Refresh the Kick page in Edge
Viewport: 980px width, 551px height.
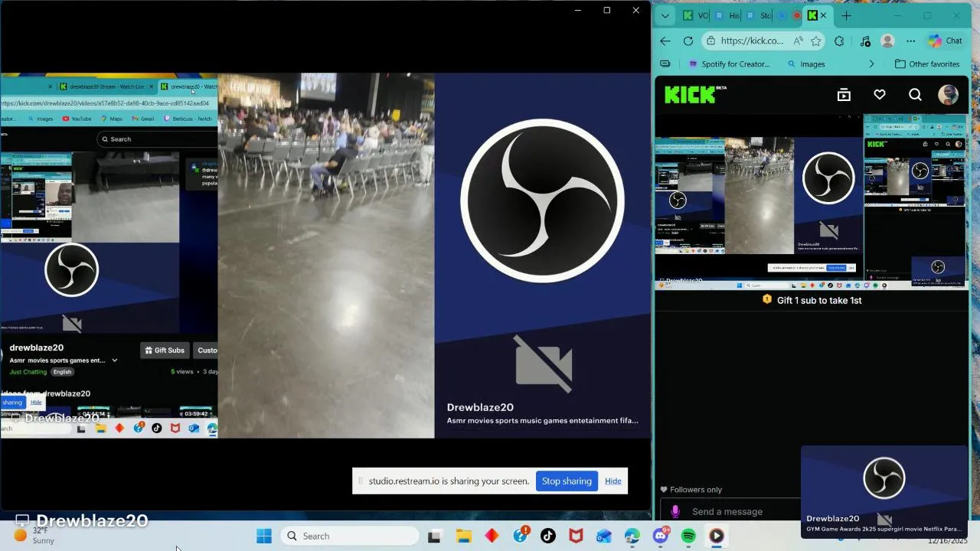pyautogui.click(x=688, y=41)
